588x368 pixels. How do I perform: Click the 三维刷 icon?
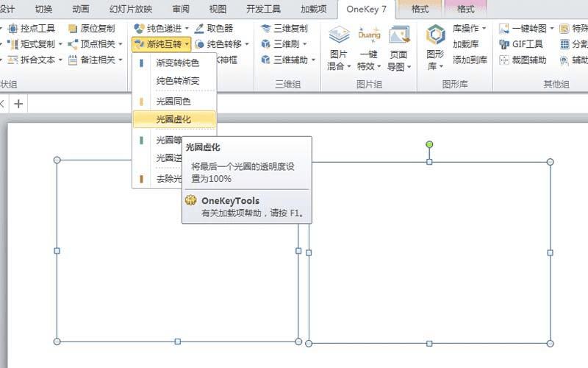click(266, 44)
